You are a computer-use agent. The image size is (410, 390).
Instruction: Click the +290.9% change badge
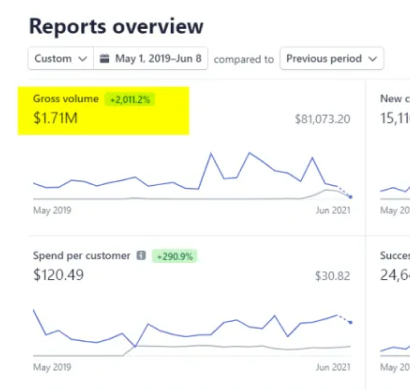(x=175, y=256)
